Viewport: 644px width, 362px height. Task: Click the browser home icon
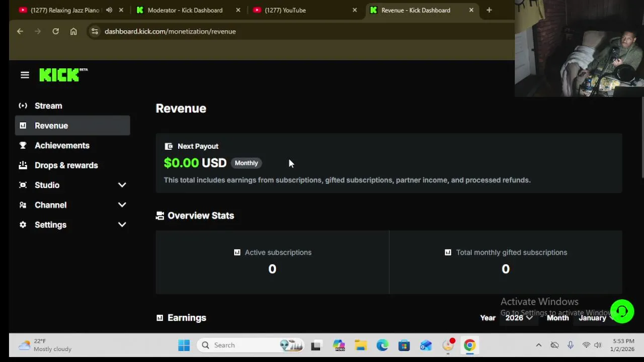(73, 31)
